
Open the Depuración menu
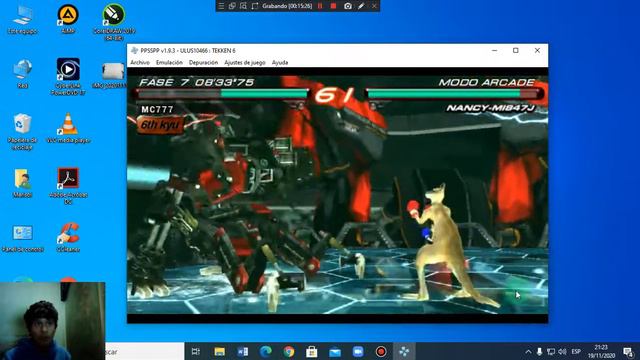click(203, 62)
